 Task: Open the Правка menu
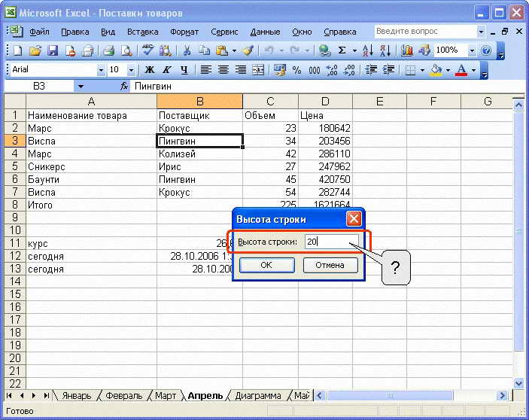(x=75, y=32)
